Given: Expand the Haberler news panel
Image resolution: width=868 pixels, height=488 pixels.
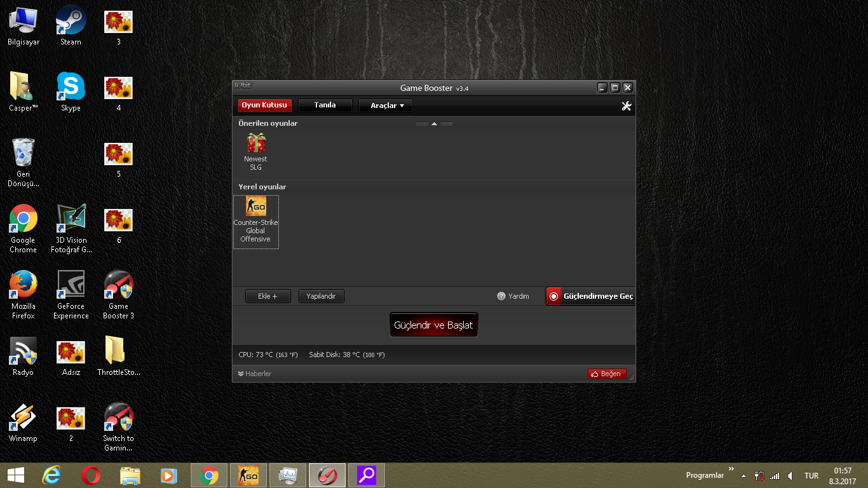Looking at the screenshot, I should coord(254,374).
